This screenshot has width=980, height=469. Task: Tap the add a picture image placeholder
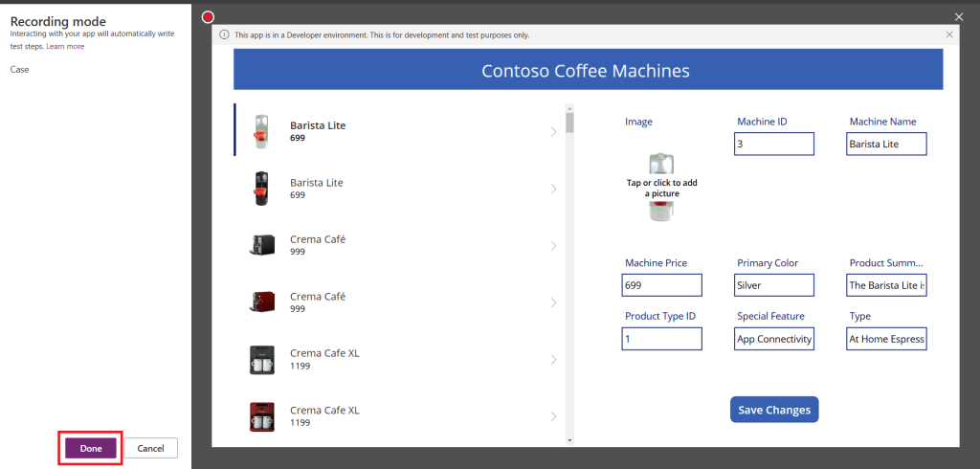661,188
